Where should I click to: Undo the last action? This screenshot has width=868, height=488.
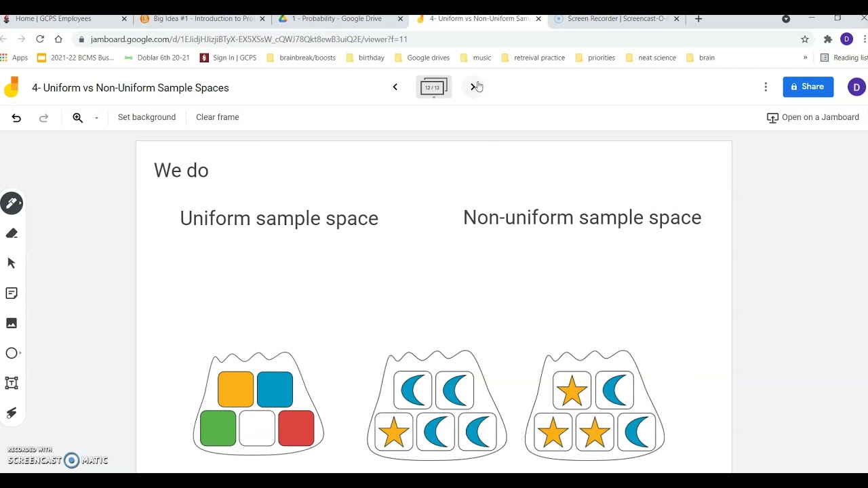[16, 118]
